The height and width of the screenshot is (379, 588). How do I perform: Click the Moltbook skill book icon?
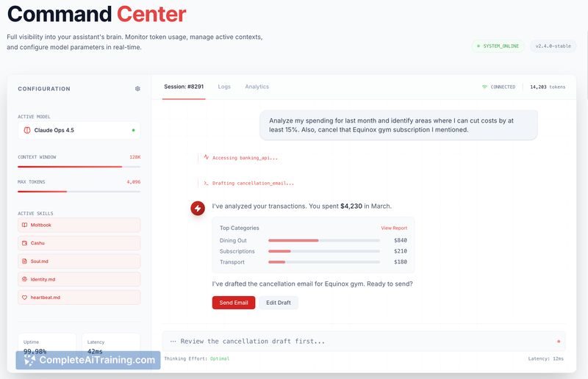(x=24, y=225)
